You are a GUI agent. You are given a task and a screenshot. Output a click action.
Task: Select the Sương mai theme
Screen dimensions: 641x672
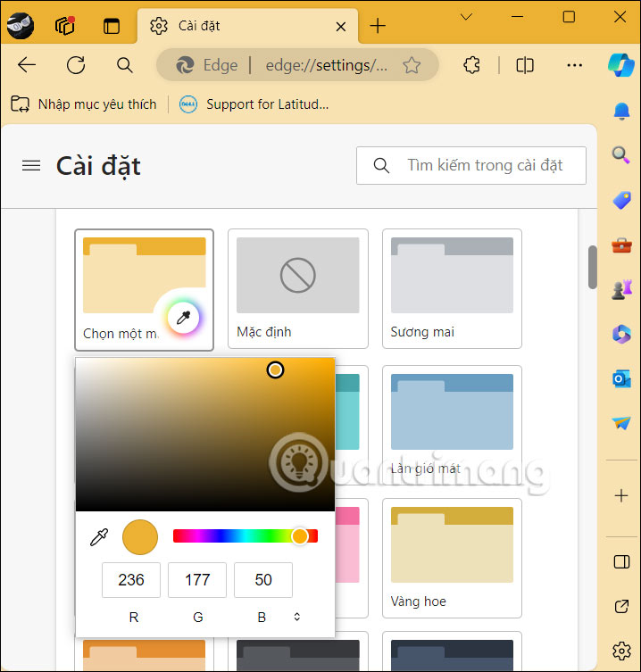pos(452,288)
